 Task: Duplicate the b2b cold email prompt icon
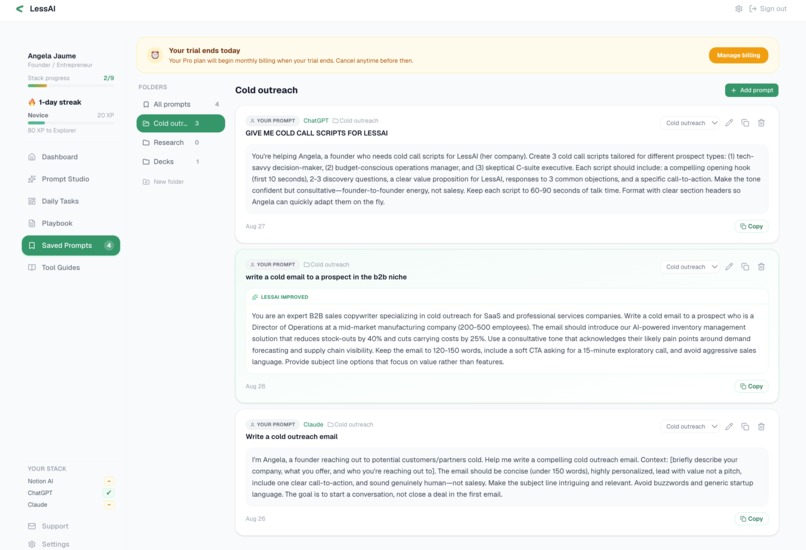tap(745, 267)
